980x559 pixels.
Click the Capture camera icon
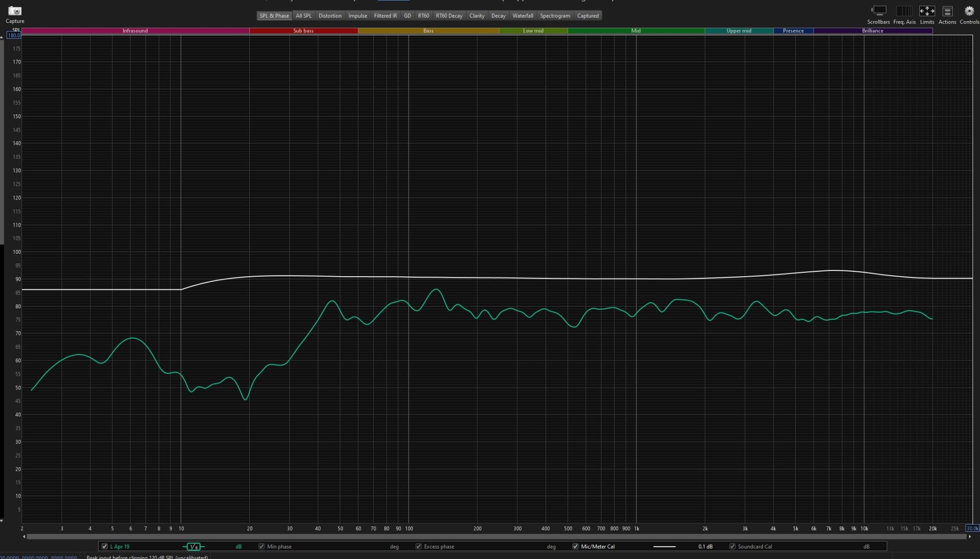[x=15, y=11]
